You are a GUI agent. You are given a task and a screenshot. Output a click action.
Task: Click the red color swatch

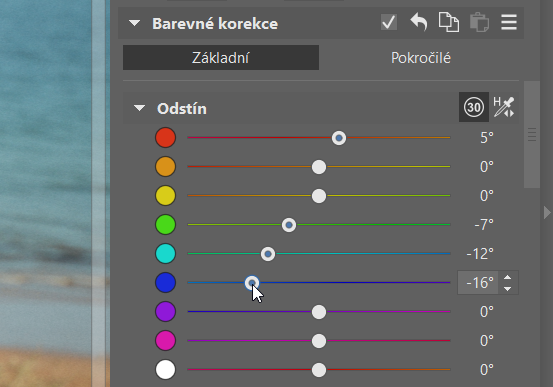(165, 138)
